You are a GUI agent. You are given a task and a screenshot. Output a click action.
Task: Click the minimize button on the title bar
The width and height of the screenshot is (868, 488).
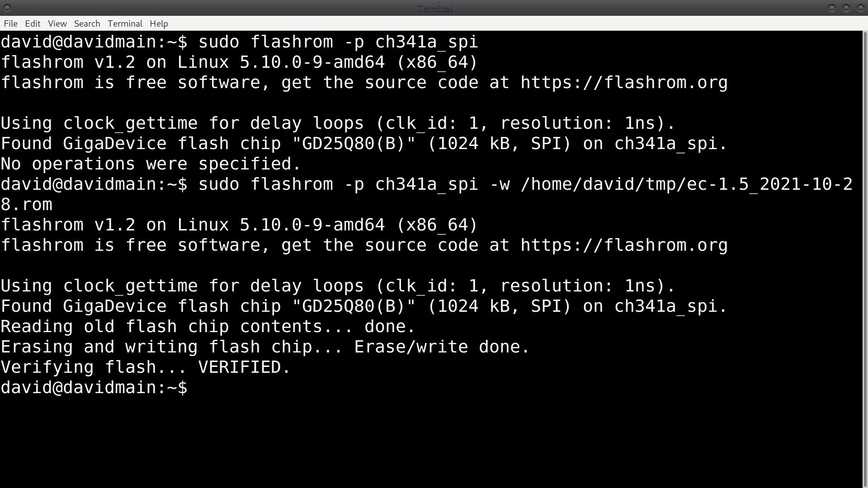(831, 8)
